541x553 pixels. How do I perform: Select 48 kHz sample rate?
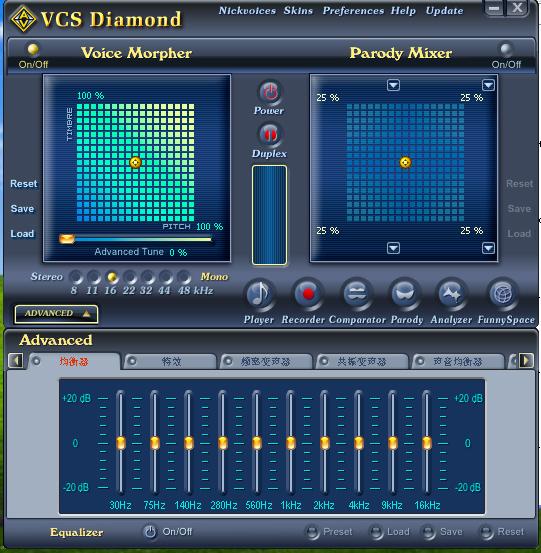(184, 277)
